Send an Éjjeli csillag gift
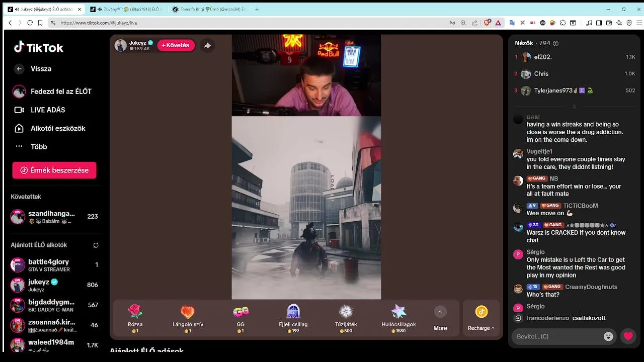 293,318
